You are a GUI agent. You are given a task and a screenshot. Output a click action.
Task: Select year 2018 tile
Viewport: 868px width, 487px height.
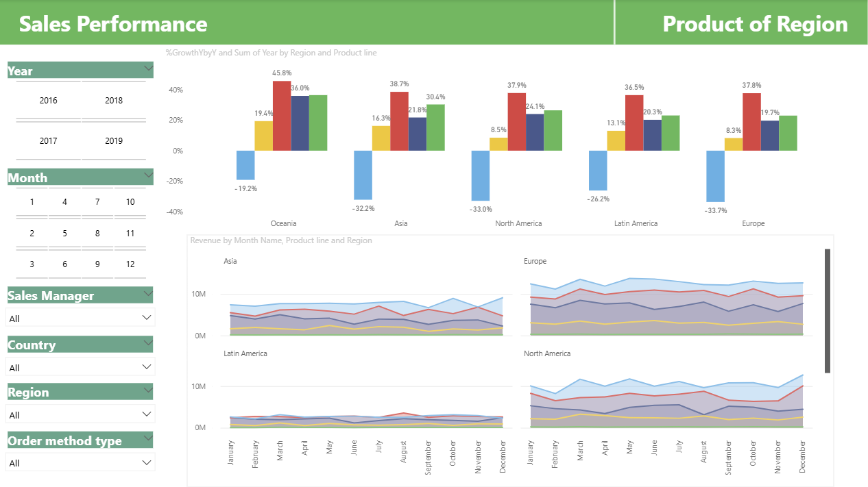click(114, 101)
